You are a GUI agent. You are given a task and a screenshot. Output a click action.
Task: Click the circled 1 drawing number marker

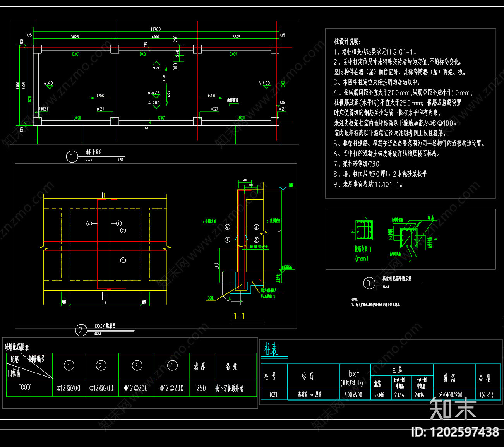click(72, 157)
